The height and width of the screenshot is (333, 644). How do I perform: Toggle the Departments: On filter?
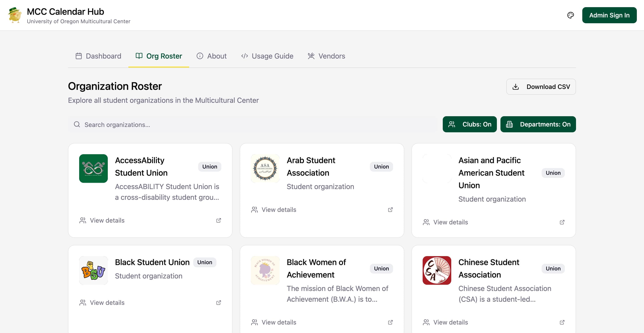point(538,124)
